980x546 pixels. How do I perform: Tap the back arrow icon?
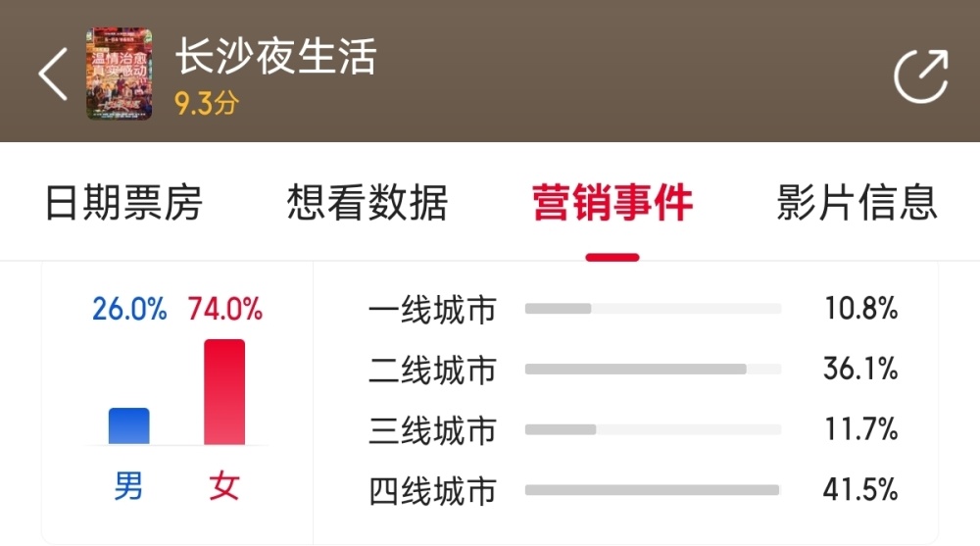53,74
